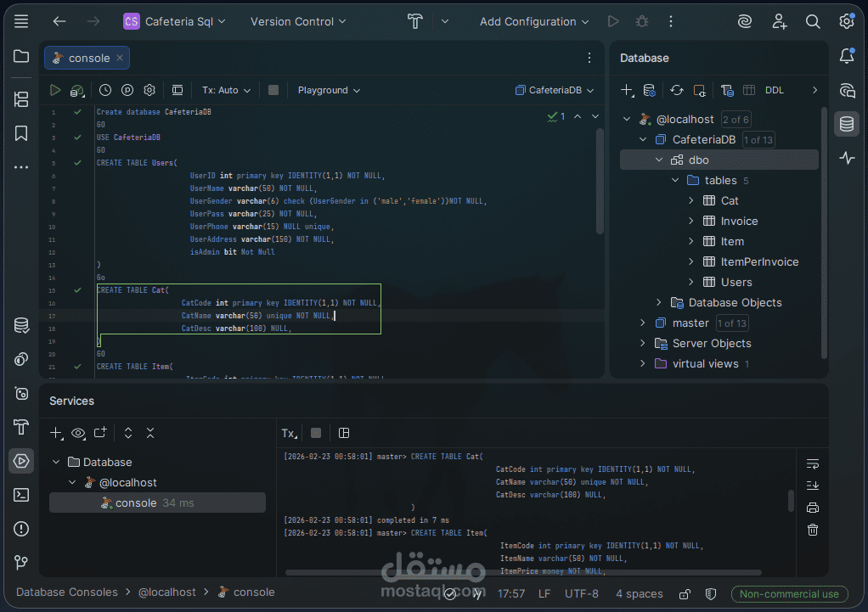Refresh the database tree
The height and width of the screenshot is (612, 868).
pyautogui.click(x=676, y=90)
